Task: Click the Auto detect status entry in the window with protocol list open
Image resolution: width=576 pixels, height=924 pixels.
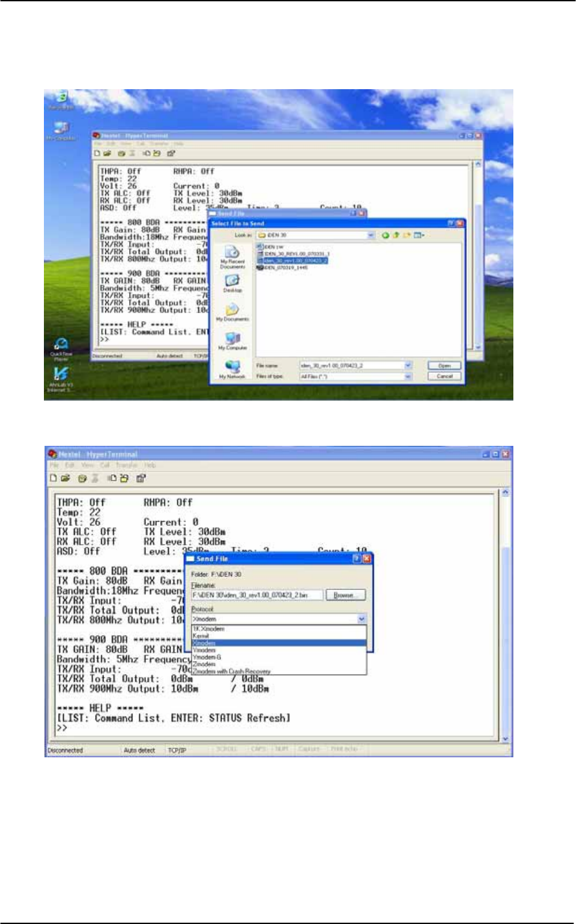Action: click(x=139, y=750)
